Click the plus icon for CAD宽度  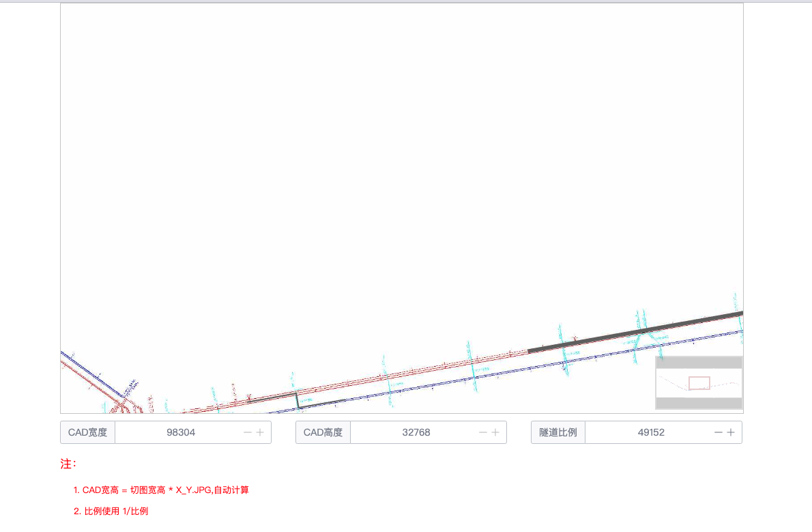[x=260, y=432]
